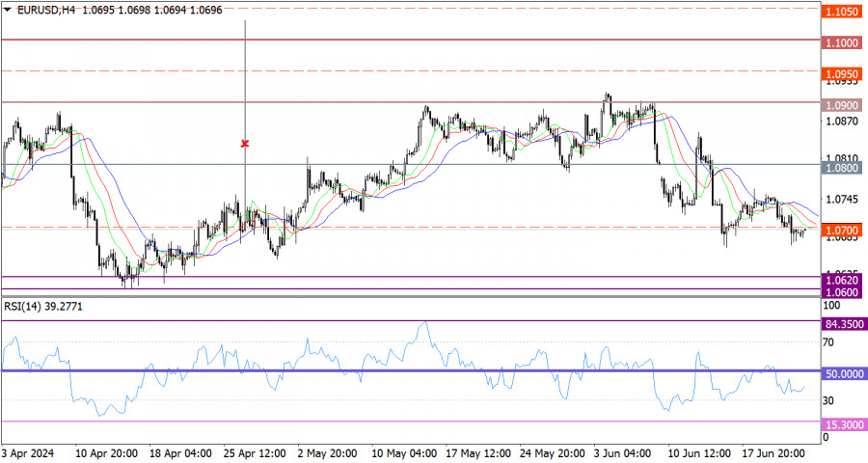Click the 50.0000 RSI level label

click(844, 374)
